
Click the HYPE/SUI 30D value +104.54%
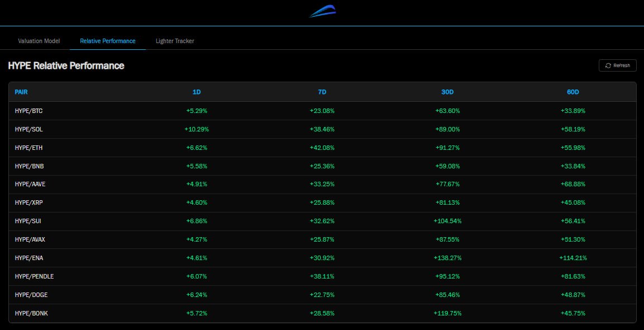click(447, 221)
